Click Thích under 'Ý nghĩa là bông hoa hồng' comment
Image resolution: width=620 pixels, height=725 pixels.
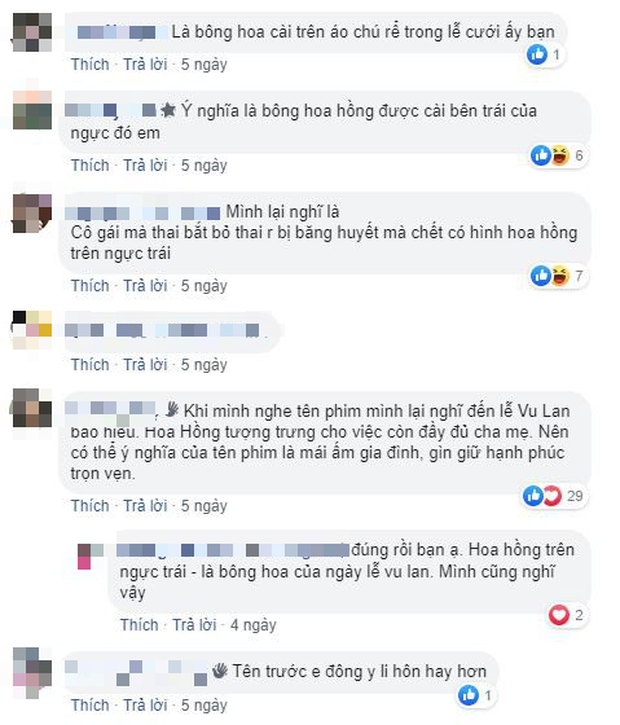click(x=90, y=166)
